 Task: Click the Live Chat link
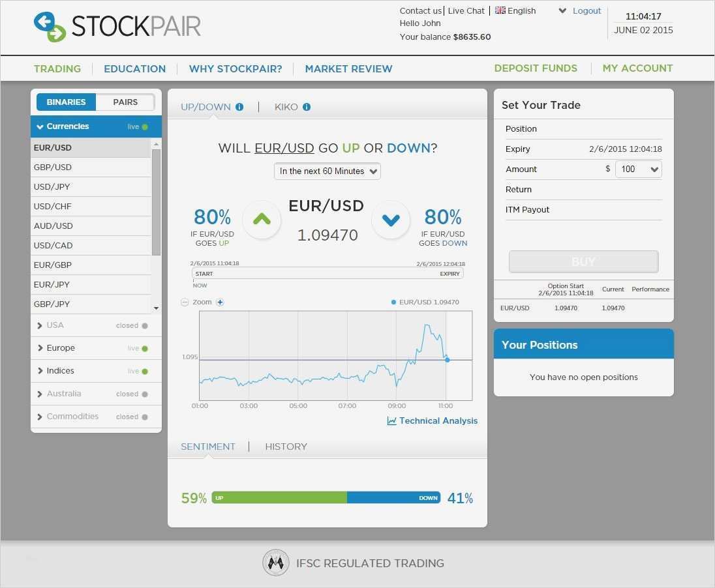tap(466, 10)
